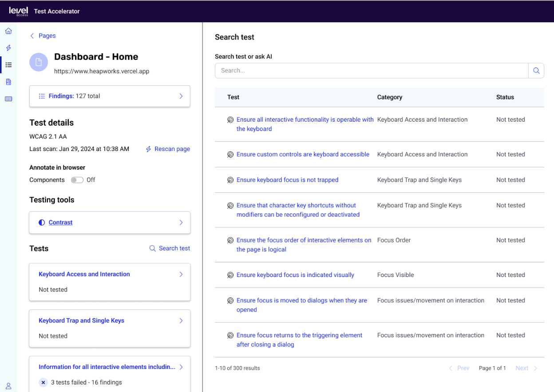The height and width of the screenshot is (392, 554).
Task: Click 'Focus Order' category cell
Action: (394, 240)
